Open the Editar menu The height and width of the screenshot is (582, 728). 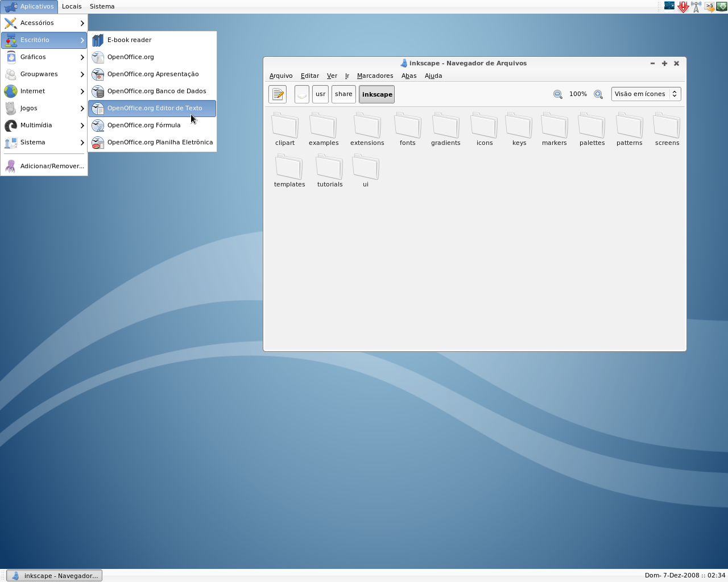(310, 76)
